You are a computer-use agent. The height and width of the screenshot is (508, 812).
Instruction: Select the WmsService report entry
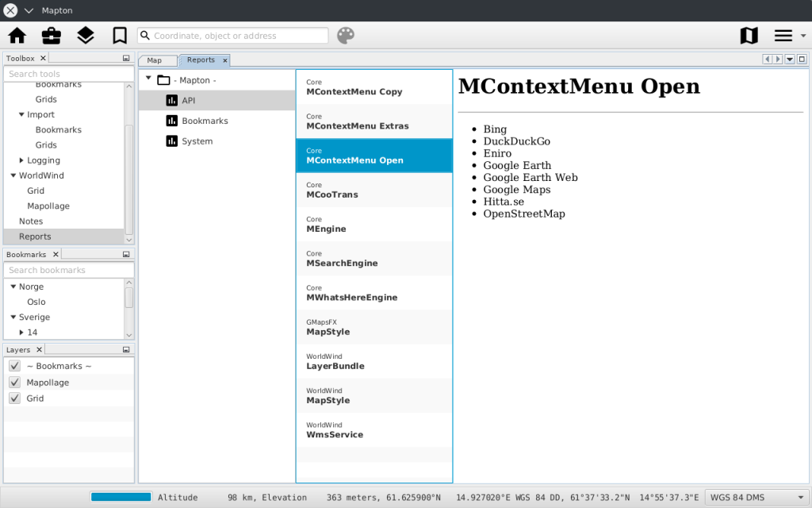(374, 429)
